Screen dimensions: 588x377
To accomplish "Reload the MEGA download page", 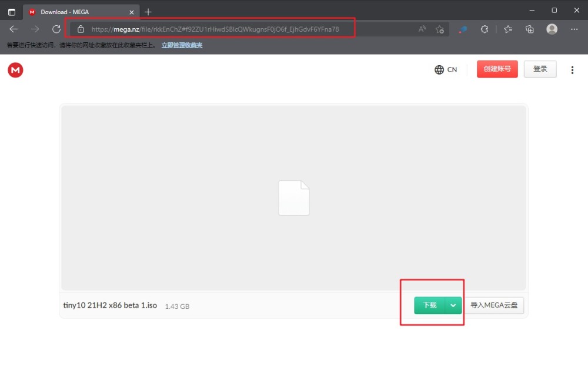I will point(56,29).
